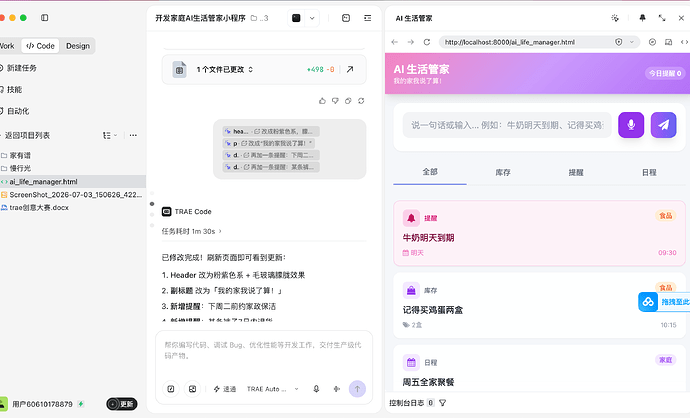This screenshot has width=690, height=418.
Task: Open in external browser compass icon
Action: [x=653, y=42]
